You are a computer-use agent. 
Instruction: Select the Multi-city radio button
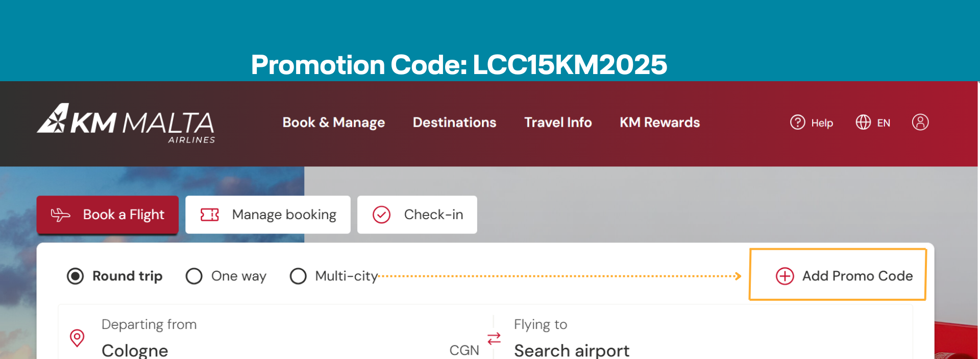click(x=298, y=276)
